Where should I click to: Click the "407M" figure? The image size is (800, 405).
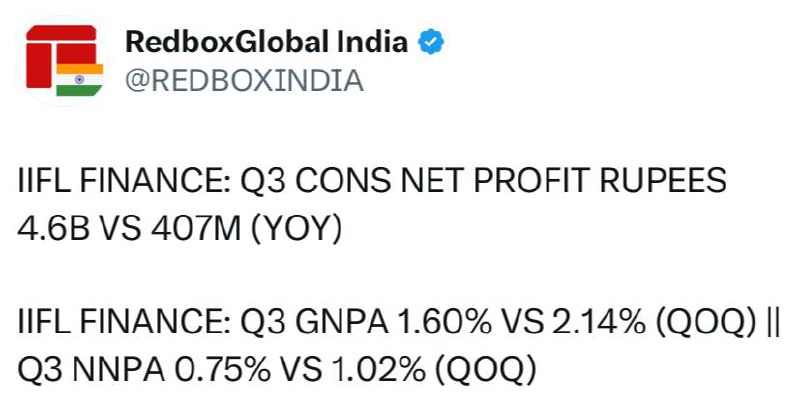pos(196,230)
